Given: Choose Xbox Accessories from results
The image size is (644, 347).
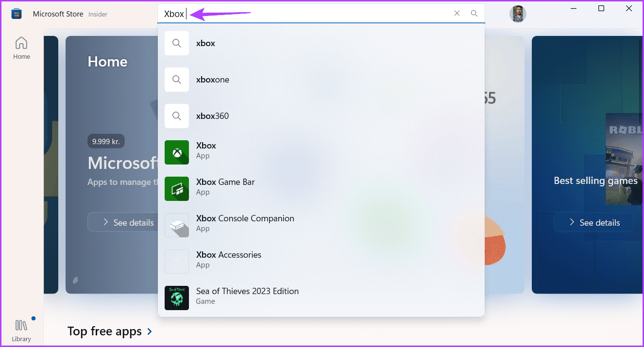Looking at the screenshot, I should [321, 262].
